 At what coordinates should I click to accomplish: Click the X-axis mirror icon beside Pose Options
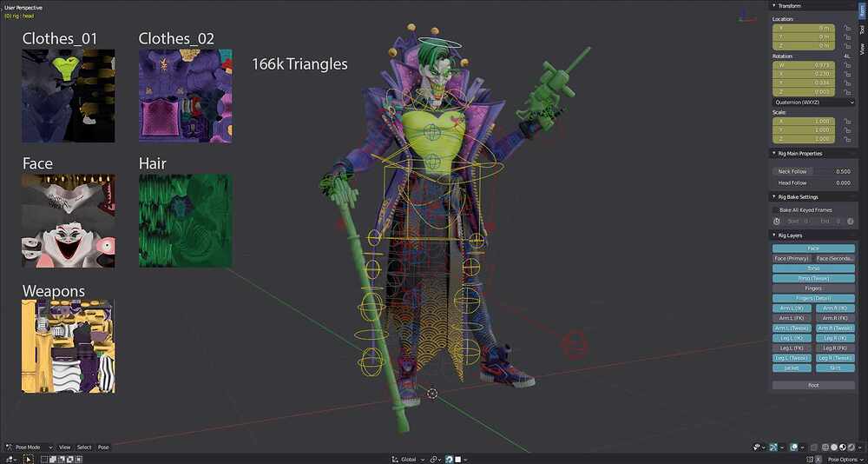pyautogui.click(x=819, y=460)
